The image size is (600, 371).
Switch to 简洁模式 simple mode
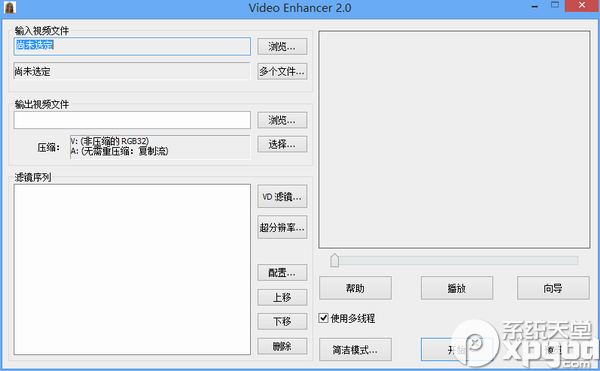pos(355,349)
